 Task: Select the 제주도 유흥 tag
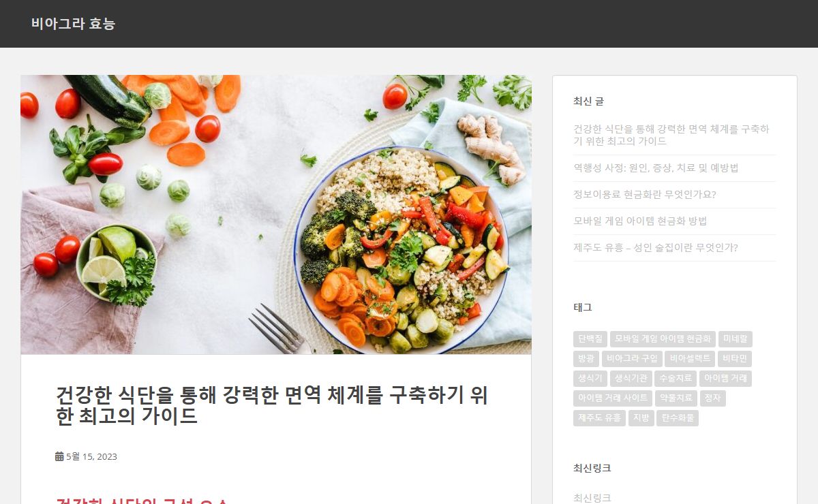pos(599,418)
